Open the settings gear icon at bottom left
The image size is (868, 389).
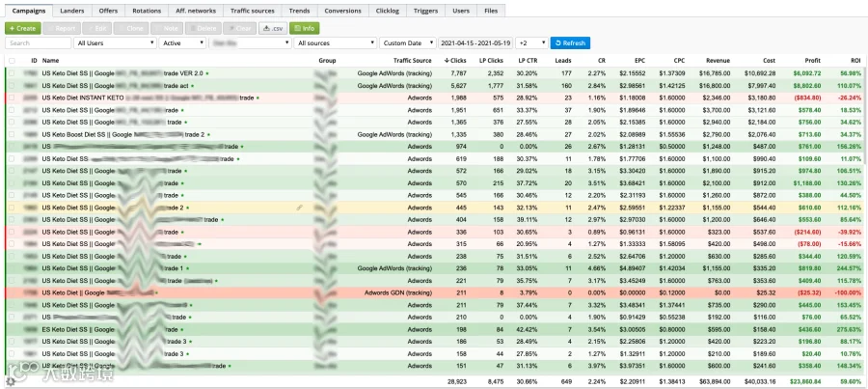[10, 381]
